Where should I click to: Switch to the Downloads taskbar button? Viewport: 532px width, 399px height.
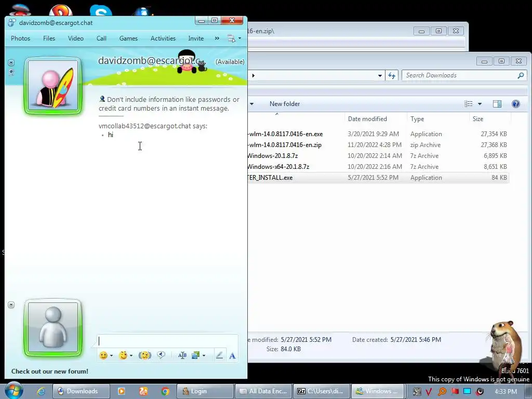coord(82,391)
